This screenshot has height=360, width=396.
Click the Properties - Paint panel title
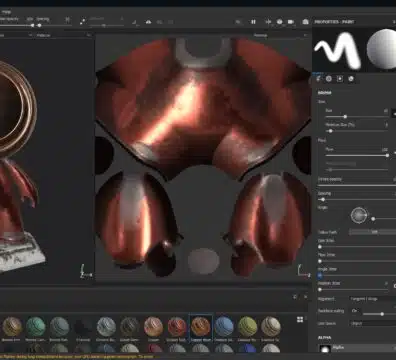click(x=334, y=22)
